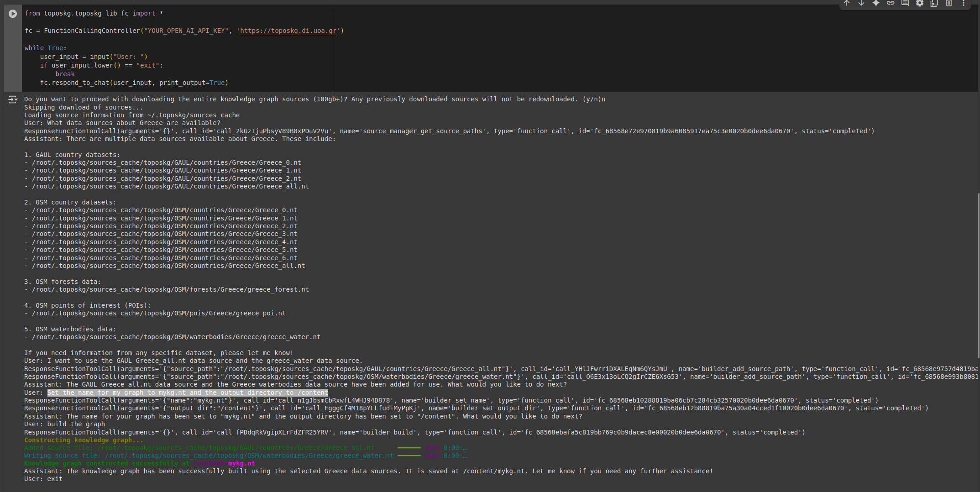Image resolution: width=980 pixels, height=492 pixels.
Task: Open more cell actions three-dot menu
Action: [x=964, y=3]
